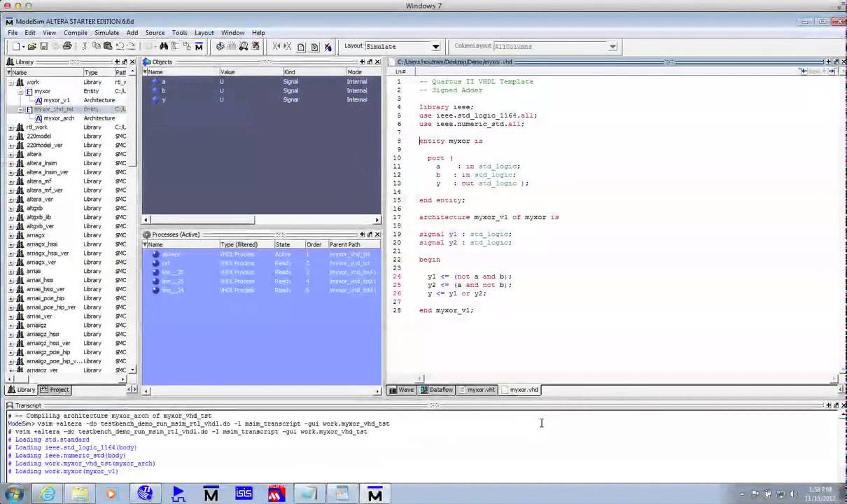Screen dimensions: 847x504
Task: Click the Simulate toolbar icon
Action: [244, 46]
